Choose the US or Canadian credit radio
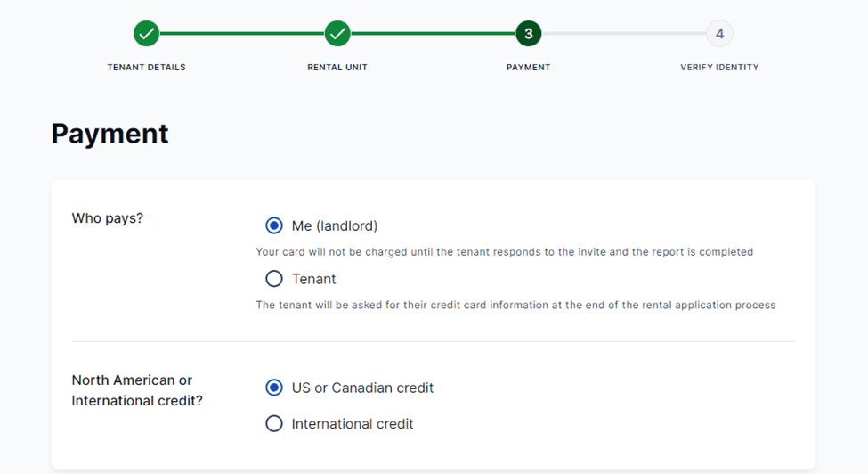This screenshot has width=868, height=474. [274, 388]
